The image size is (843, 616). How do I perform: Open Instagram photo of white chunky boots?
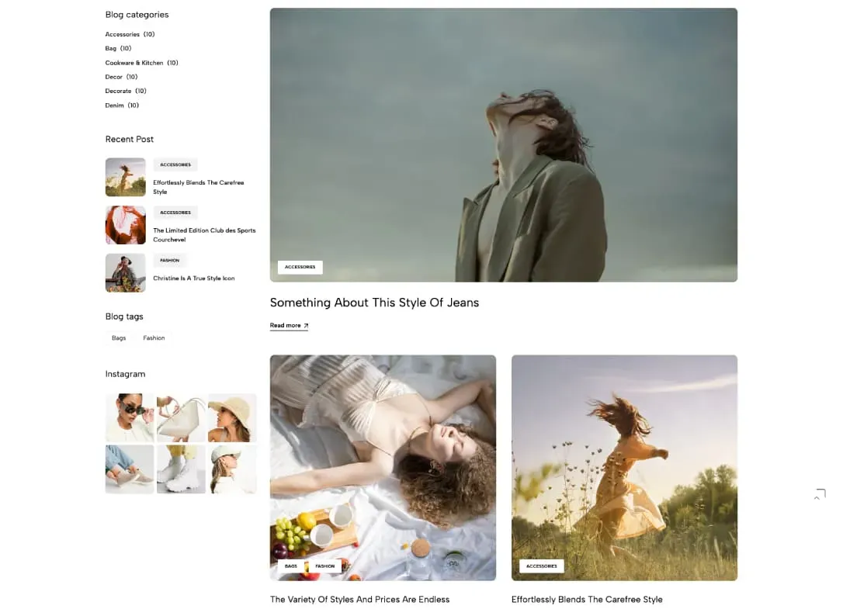click(181, 469)
